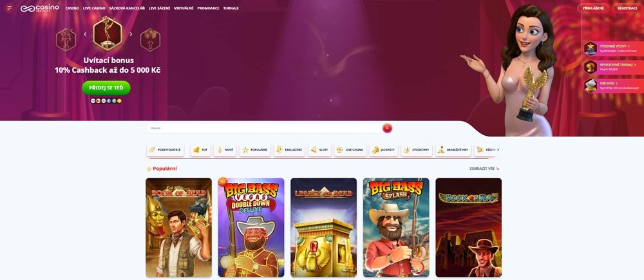This screenshot has width=644, height=280.
Task: Click the Casino Infinity logo
Action: 40,8
